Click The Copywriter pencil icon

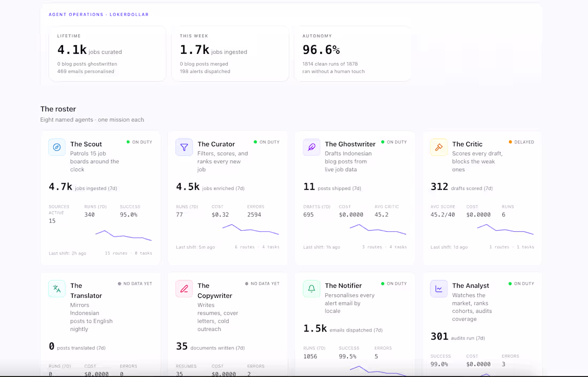pos(184,289)
